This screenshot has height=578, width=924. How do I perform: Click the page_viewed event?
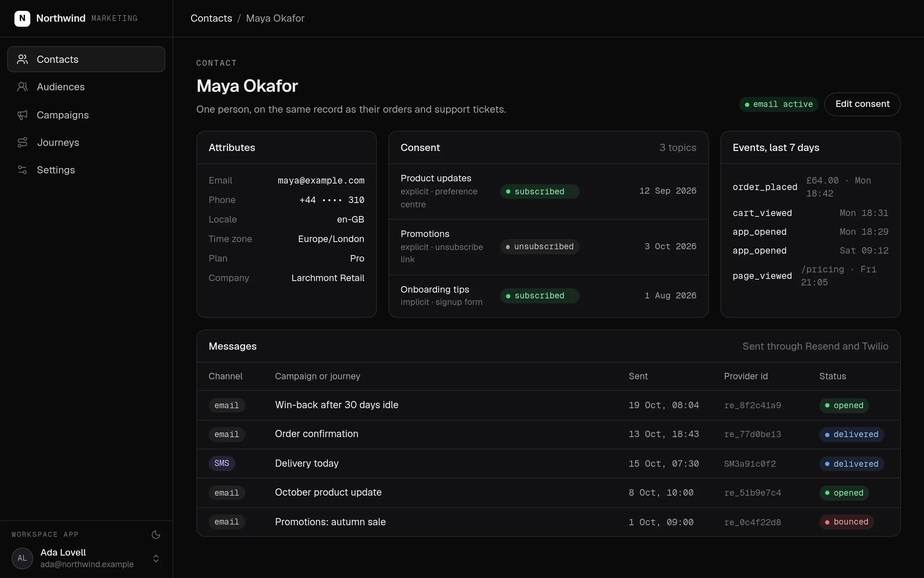coord(762,276)
